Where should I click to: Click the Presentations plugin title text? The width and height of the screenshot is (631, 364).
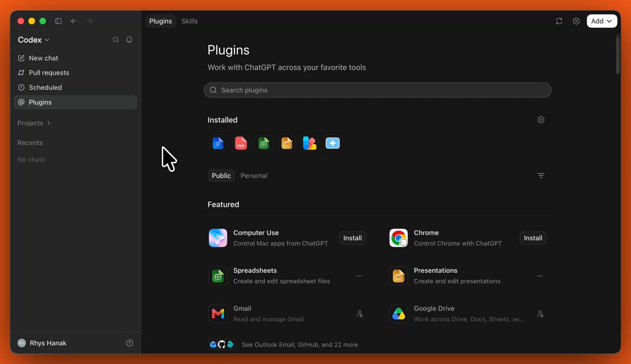click(x=436, y=271)
